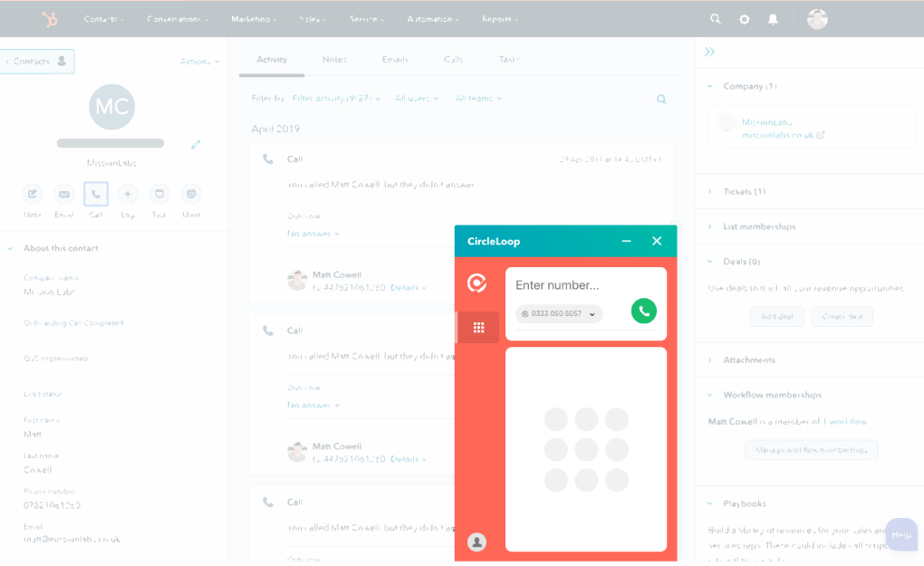Open HubSpot global search magnifier
The image size is (924, 566).
coord(715,18)
